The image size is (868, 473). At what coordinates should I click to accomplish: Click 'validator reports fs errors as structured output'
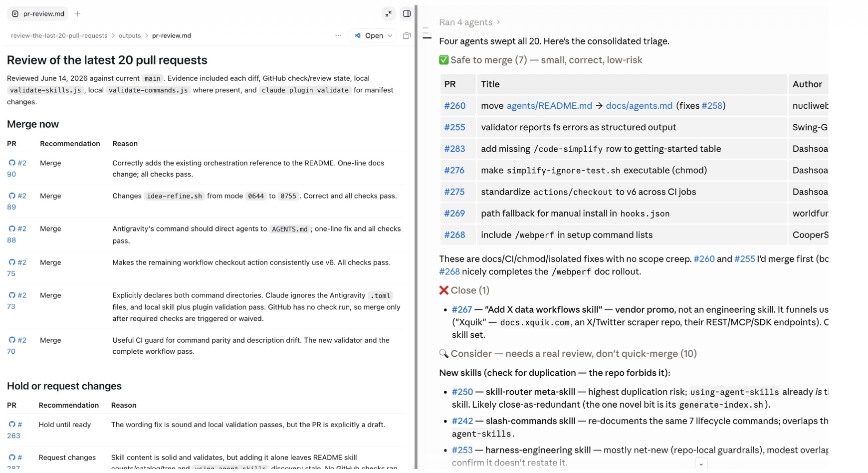579,127
